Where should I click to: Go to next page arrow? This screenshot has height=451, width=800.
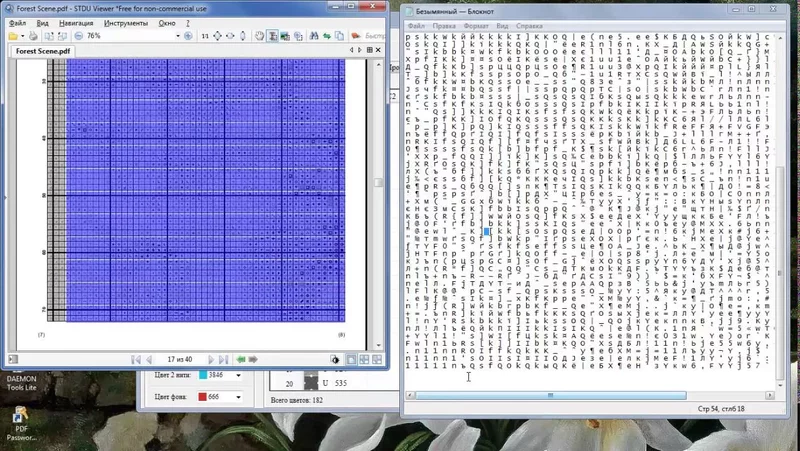[211, 360]
